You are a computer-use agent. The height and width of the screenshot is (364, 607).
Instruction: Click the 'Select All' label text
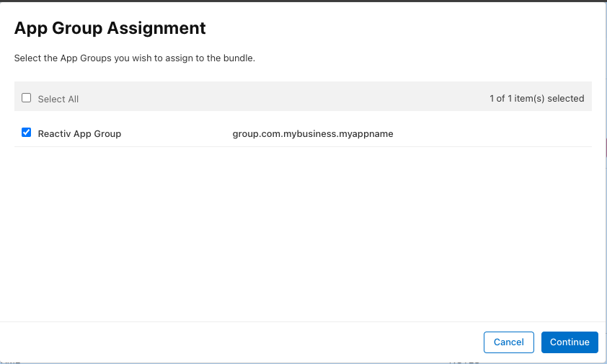click(58, 99)
